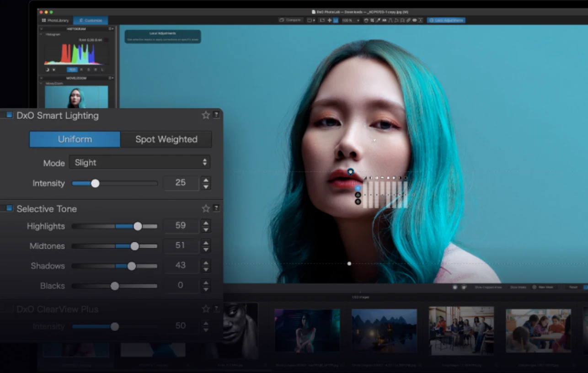
Task: Favorite the Selective Tone palette star
Action: pos(206,208)
